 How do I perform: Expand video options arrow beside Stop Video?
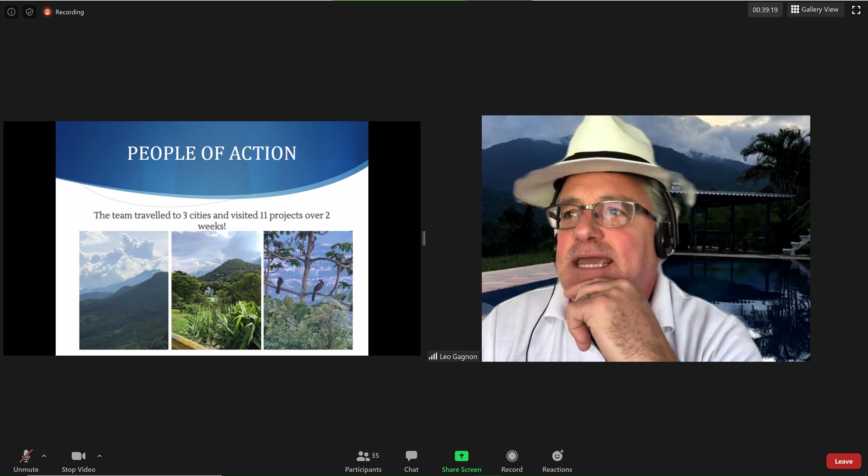click(100, 456)
